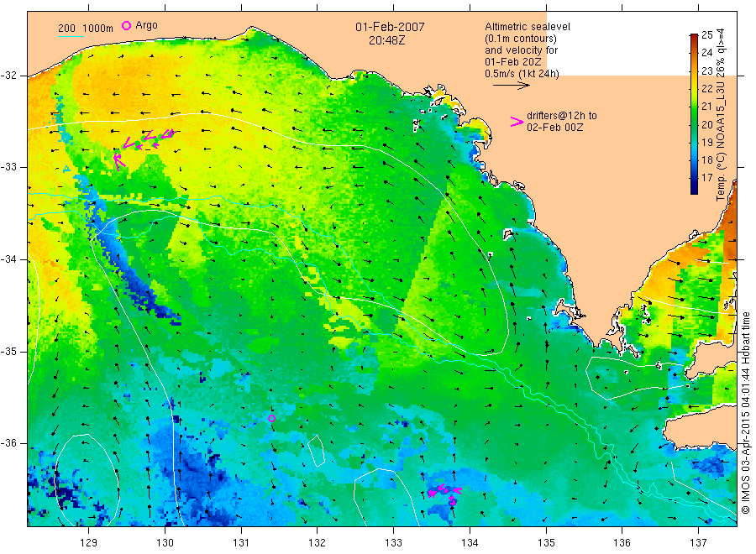The height and width of the screenshot is (554, 756).
Task: Click the -33 latitude axis label
Action: [x=8, y=167]
